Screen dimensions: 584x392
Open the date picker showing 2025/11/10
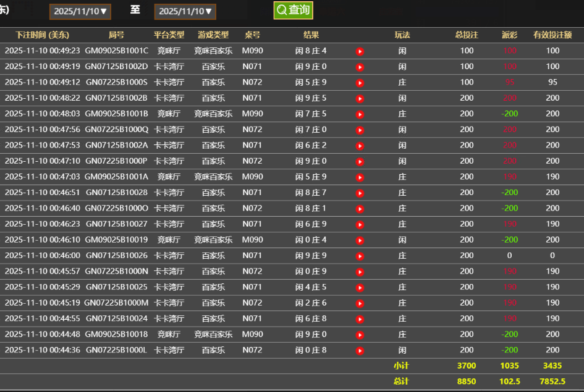coord(80,10)
